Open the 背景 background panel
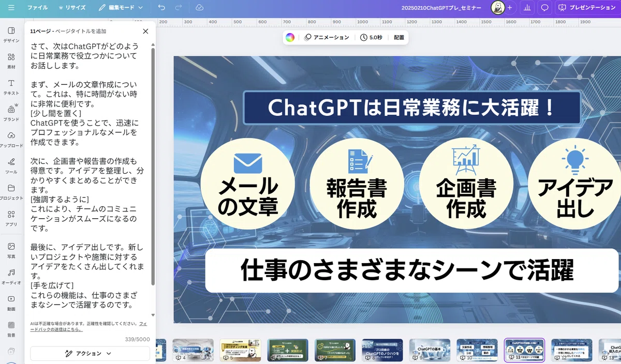Image resolution: width=621 pixels, height=364 pixels. click(11, 329)
